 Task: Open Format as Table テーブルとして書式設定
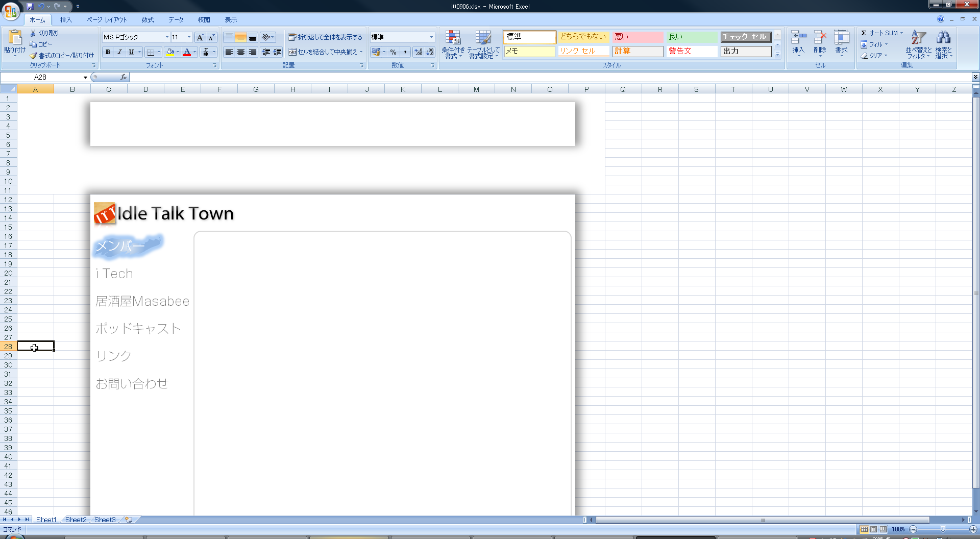(x=483, y=45)
